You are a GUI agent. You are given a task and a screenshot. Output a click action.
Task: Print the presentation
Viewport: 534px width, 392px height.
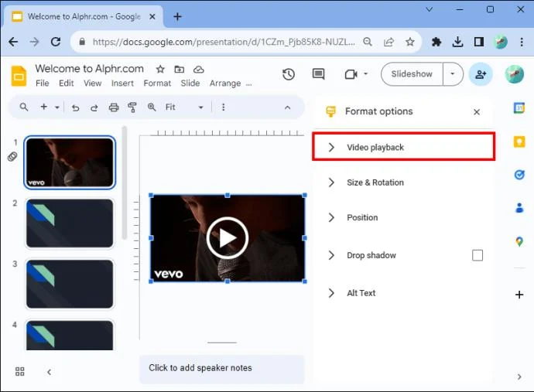(x=114, y=107)
